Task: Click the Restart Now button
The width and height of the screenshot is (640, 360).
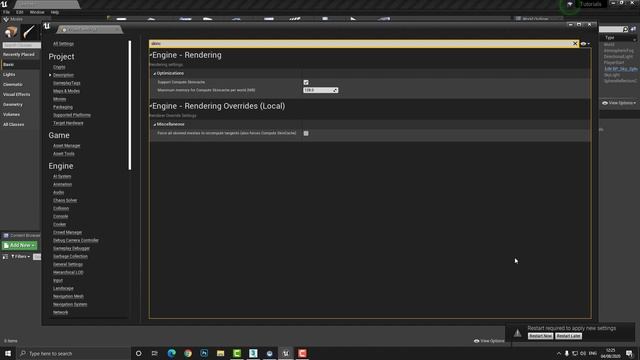Action: tap(540, 336)
